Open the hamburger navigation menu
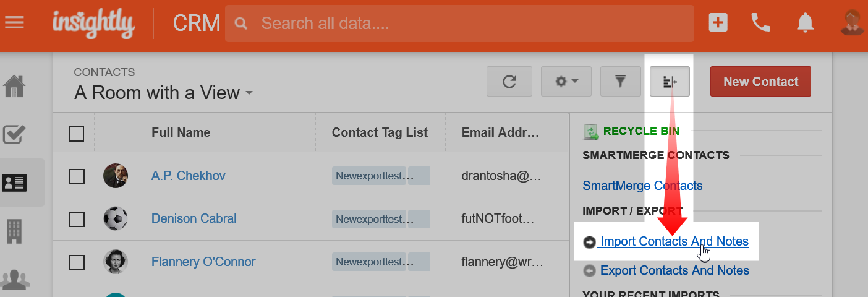The height and width of the screenshot is (297, 868). coord(14,23)
